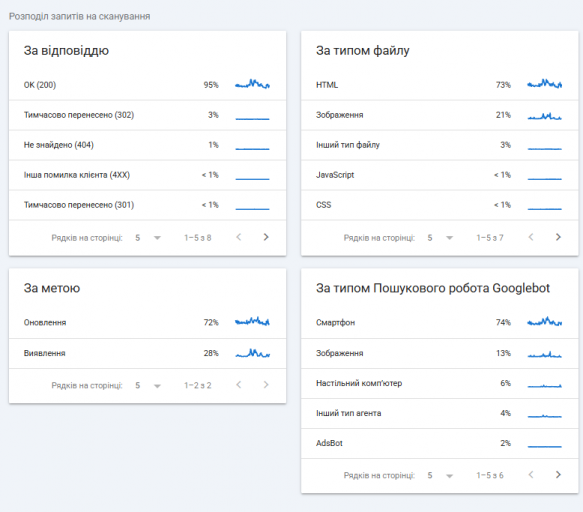Viewport: 583px width, 512px height.
Task: Click the '1–5 з 6' pagination text
Action: coord(490,475)
